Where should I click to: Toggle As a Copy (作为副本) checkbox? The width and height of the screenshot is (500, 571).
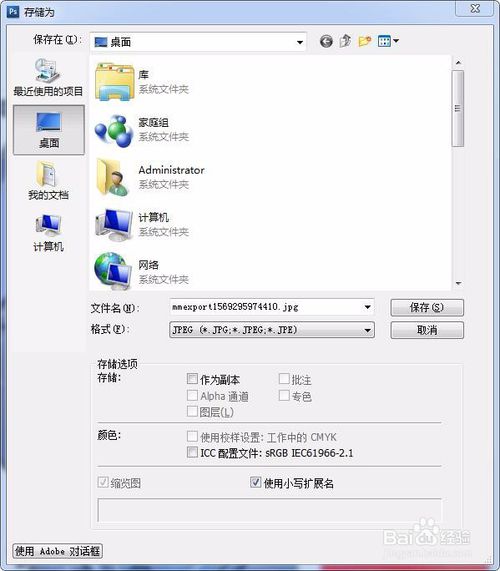pos(192,379)
